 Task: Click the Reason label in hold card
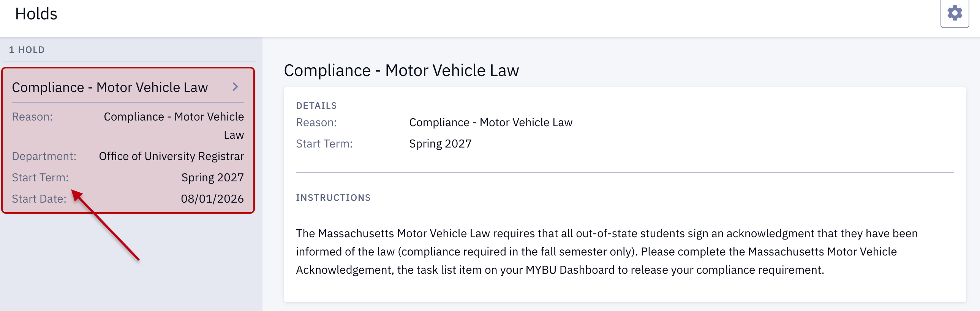point(32,116)
